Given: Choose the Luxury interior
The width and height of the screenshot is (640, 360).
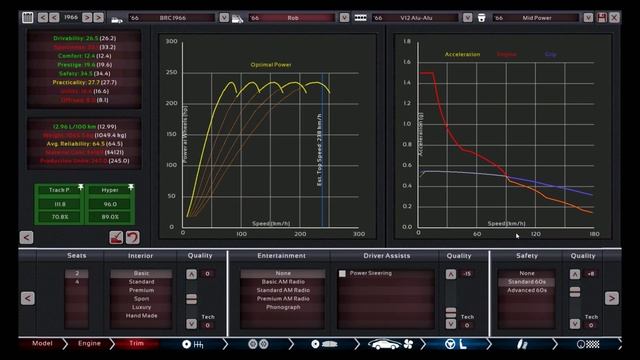Looking at the screenshot, I should [141, 307].
